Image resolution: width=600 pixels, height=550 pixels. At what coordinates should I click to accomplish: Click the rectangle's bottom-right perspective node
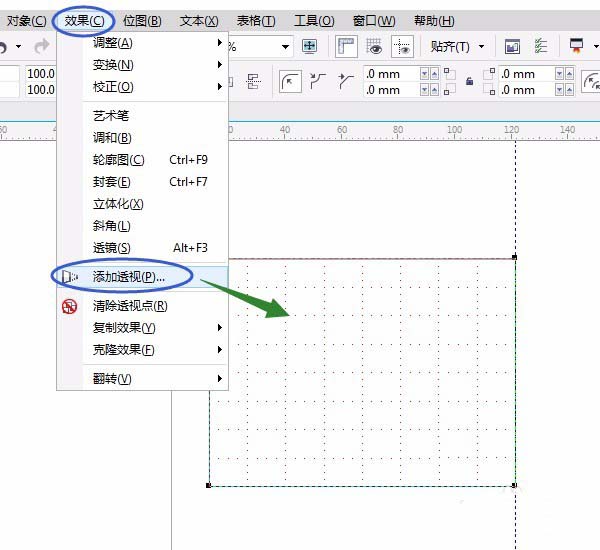[514, 485]
